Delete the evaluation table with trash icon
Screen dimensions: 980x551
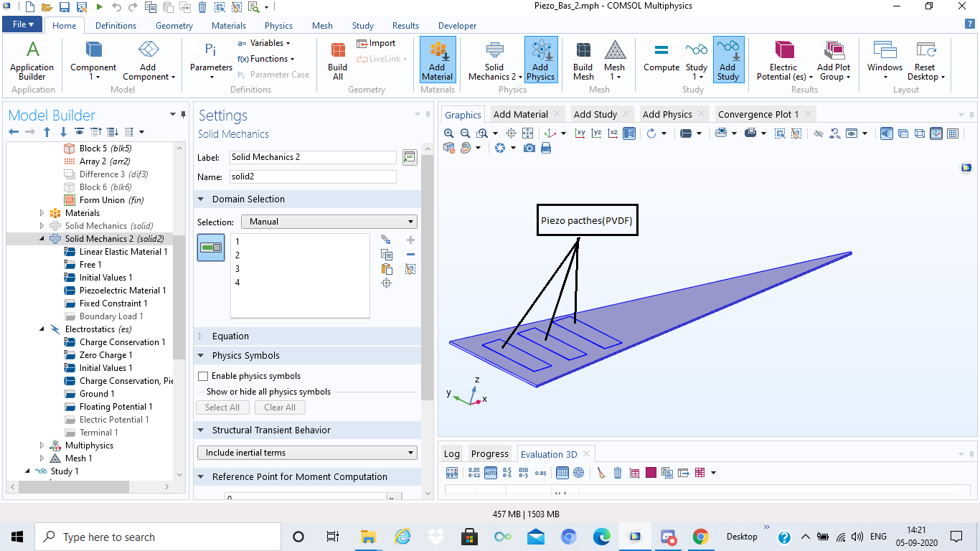618,473
